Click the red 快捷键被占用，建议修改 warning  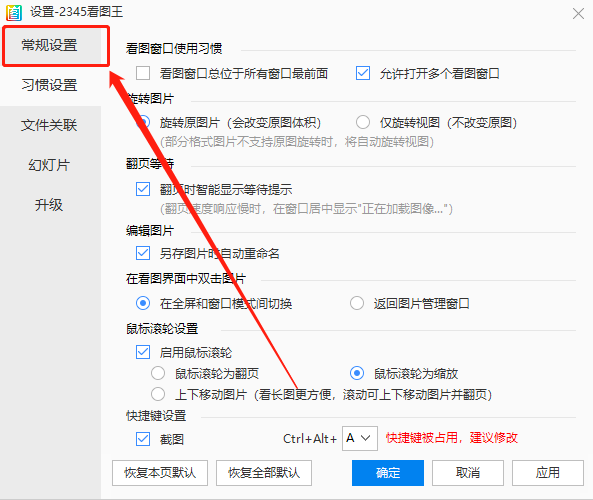coord(452,438)
